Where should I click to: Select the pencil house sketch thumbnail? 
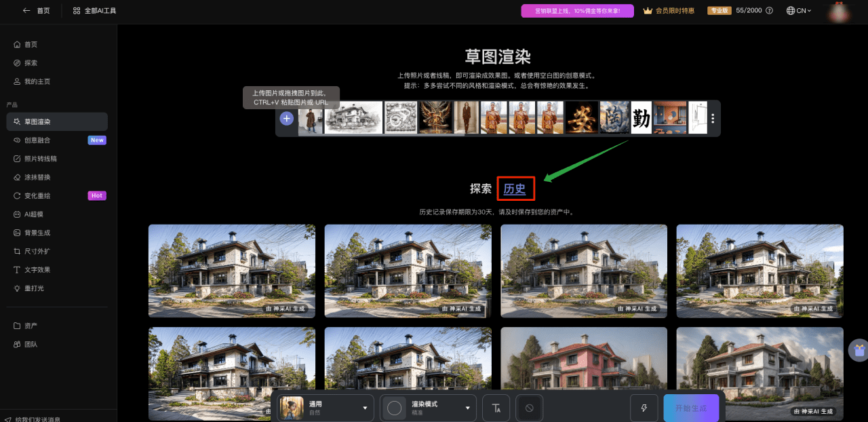[x=353, y=118]
